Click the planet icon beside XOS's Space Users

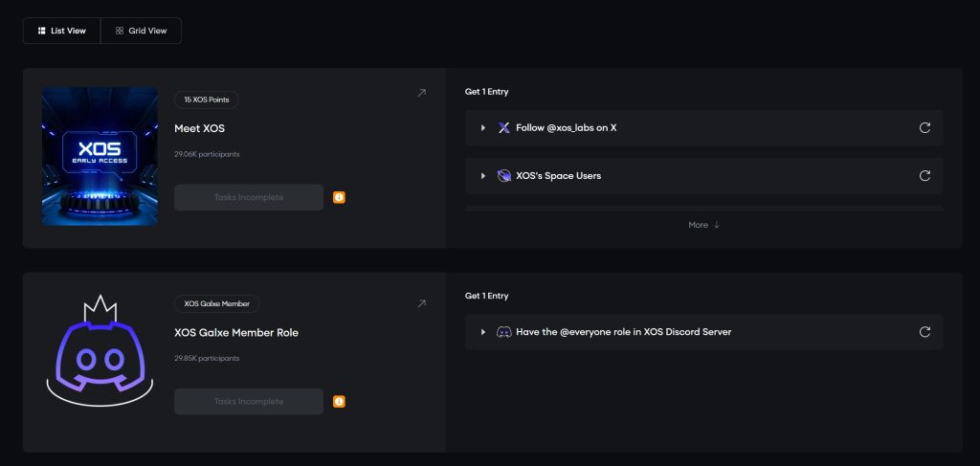tap(503, 175)
